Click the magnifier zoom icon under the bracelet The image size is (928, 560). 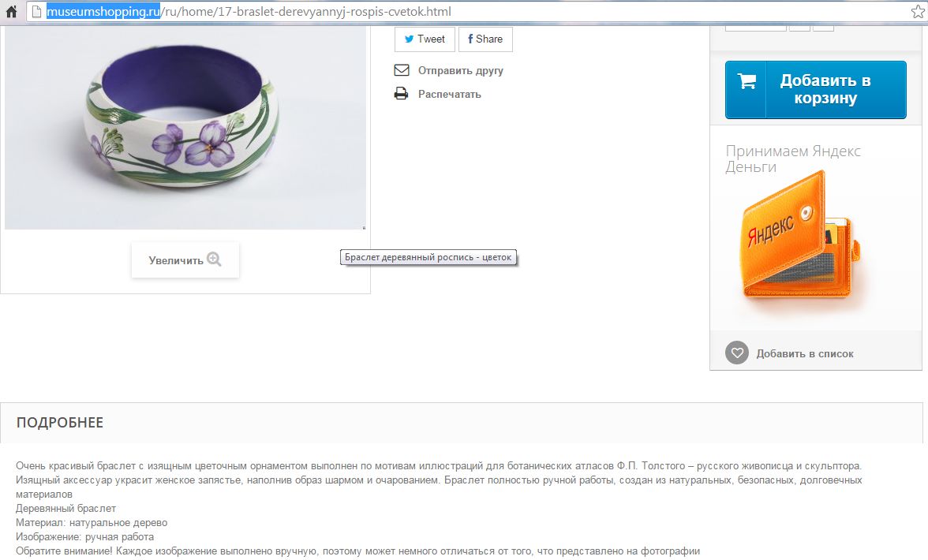(x=215, y=259)
